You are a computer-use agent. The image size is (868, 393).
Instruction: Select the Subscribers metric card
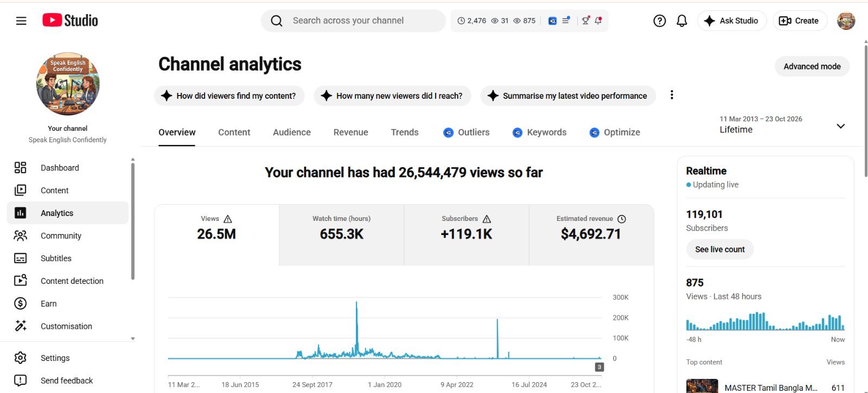[x=467, y=235]
